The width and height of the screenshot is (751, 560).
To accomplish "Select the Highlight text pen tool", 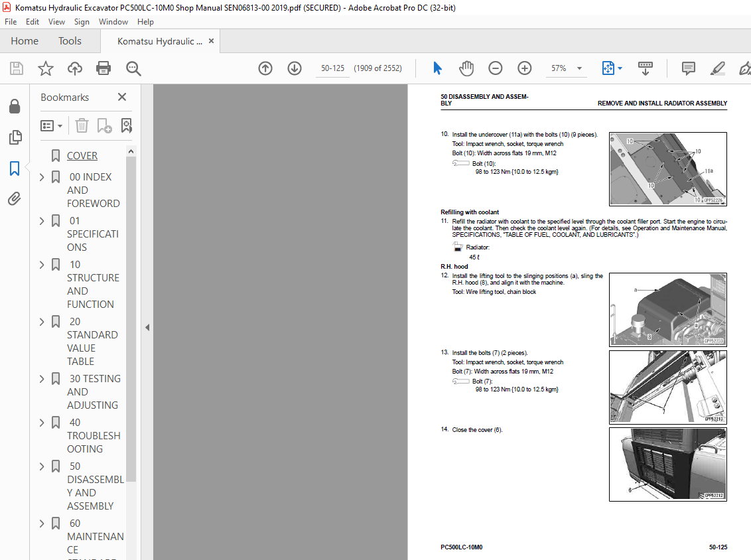I will pyautogui.click(x=717, y=68).
